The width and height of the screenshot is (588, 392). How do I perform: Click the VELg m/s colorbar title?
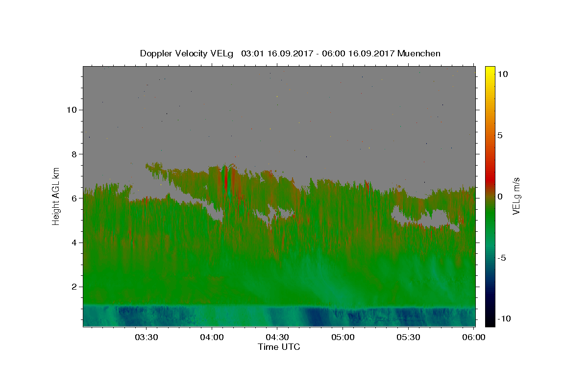click(516, 196)
